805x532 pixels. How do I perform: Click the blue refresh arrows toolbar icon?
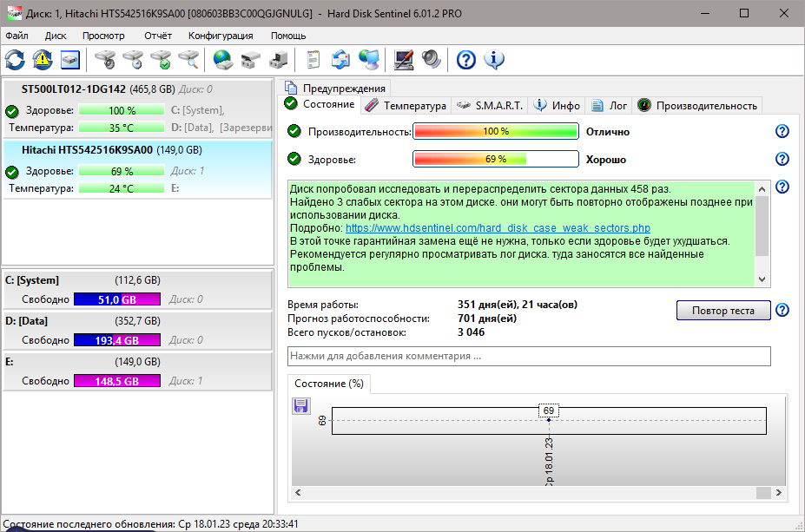point(15,60)
